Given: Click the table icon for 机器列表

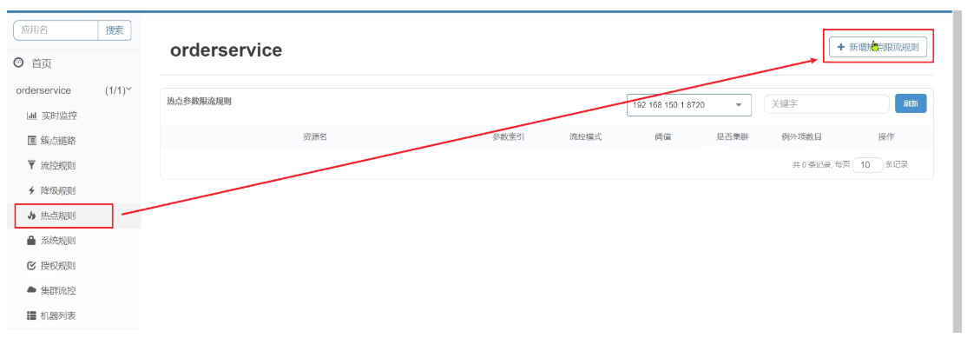Looking at the screenshot, I should pos(31,315).
